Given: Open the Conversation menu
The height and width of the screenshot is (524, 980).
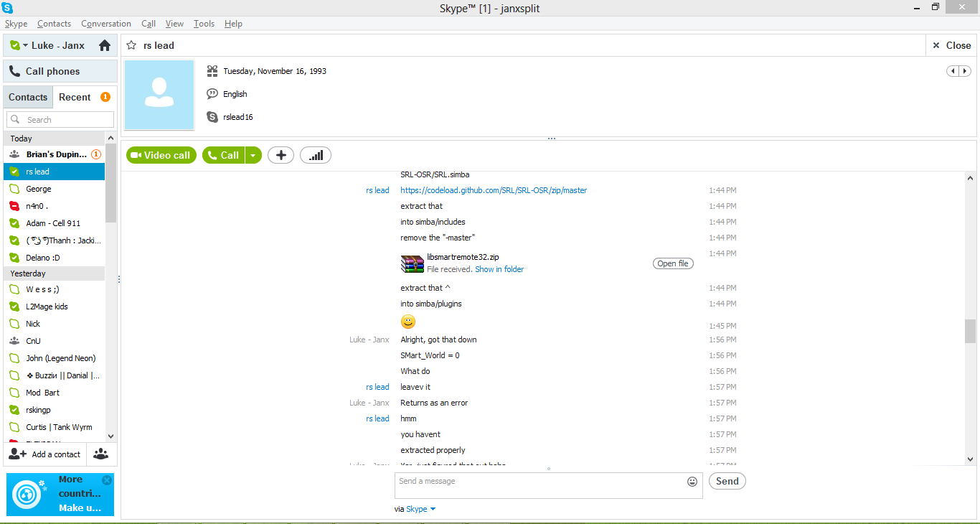Looking at the screenshot, I should [106, 24].
